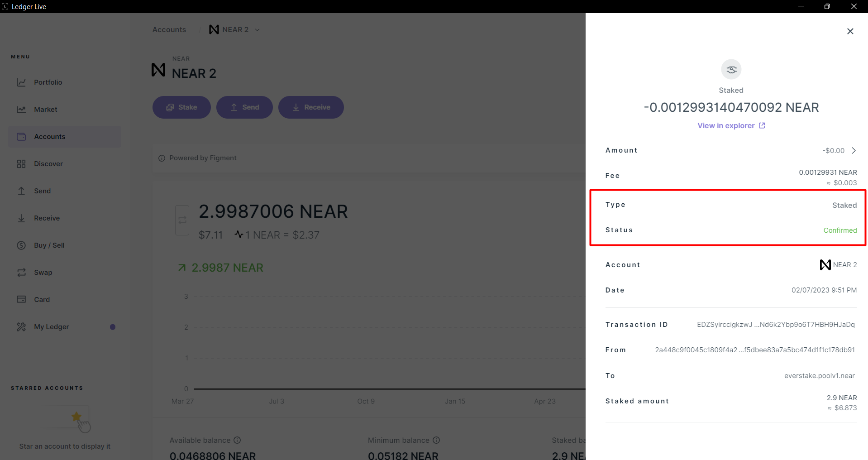Viewport: 868px width, 460px height.
Task: Click the From address value
Action: coord(755,350)
